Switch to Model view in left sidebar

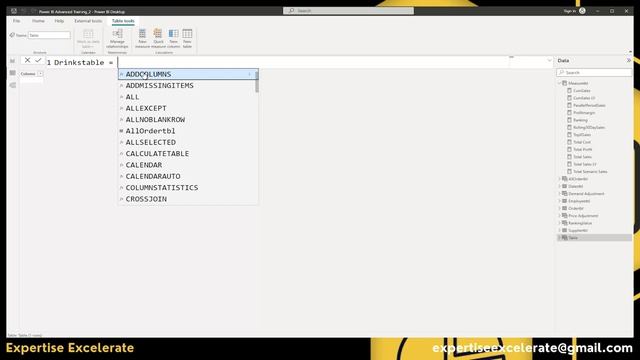click(x=13, y=85)
